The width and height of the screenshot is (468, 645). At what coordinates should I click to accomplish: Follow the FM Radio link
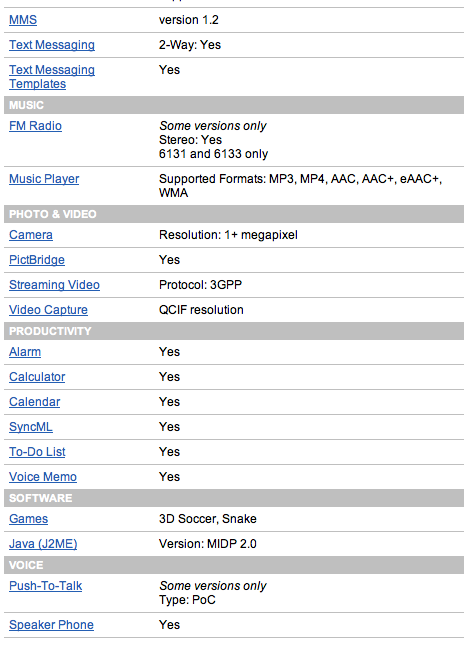(35, 126)
